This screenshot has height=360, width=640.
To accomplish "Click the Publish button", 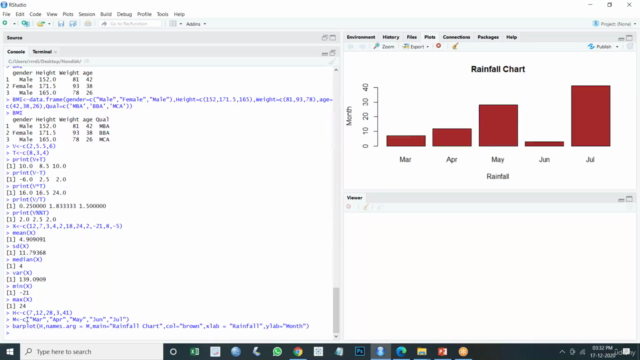I will [600, 47].
